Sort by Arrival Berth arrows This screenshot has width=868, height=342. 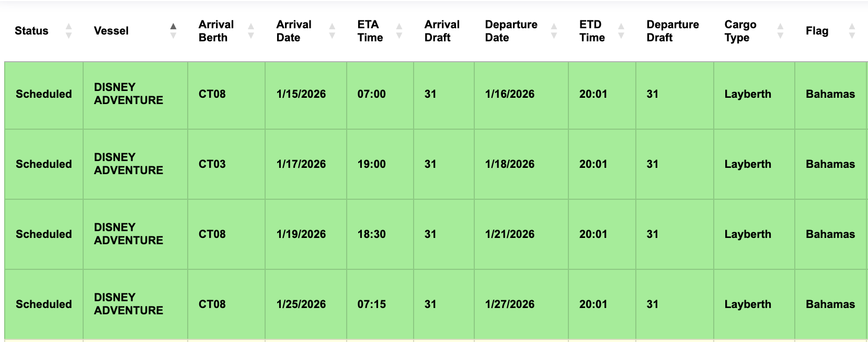point(251,31)
